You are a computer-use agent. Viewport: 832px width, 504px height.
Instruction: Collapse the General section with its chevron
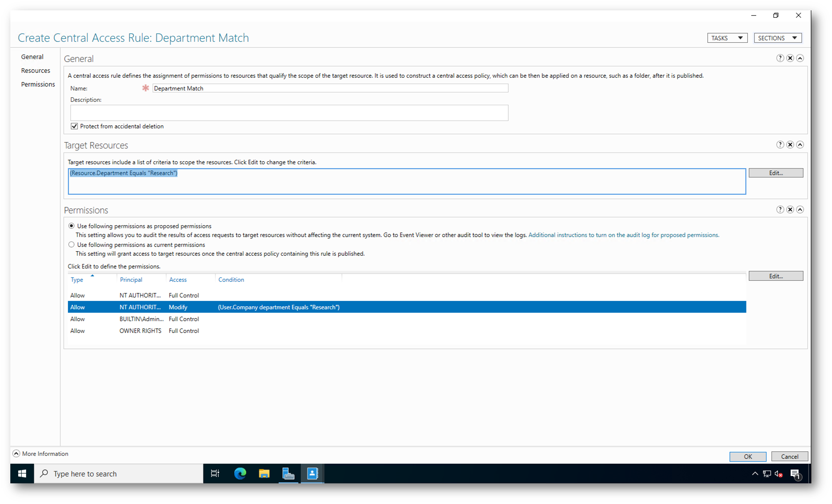click(800, 58)
